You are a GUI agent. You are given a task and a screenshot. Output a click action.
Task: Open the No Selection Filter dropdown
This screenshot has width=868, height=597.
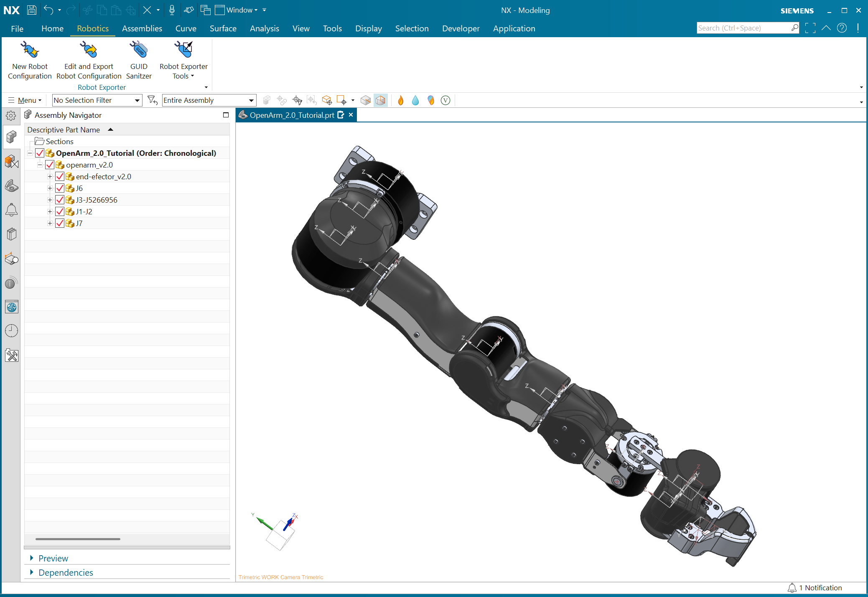click(97, 100)
